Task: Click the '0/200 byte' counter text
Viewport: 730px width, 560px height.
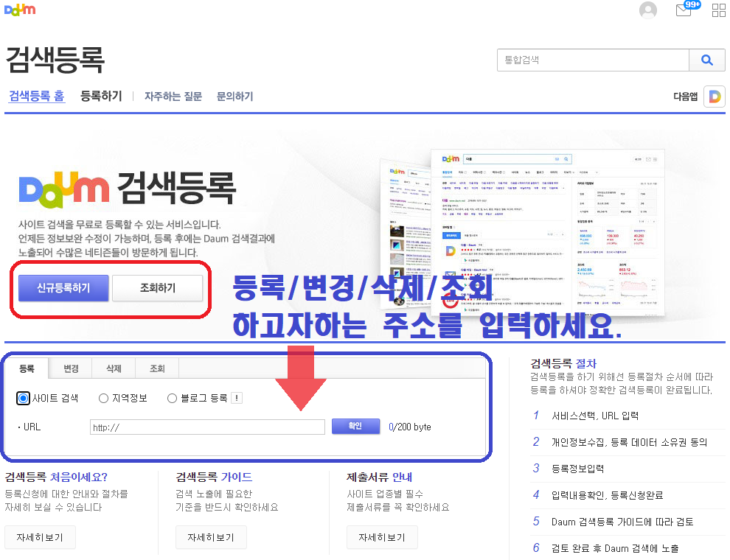Action: (x=410, y=427)
